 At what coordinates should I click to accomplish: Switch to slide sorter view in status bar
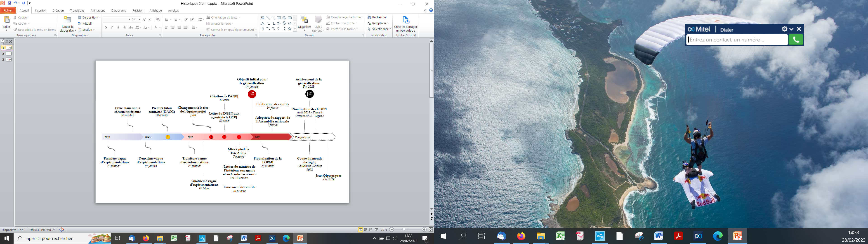click(x=366, y=230)
